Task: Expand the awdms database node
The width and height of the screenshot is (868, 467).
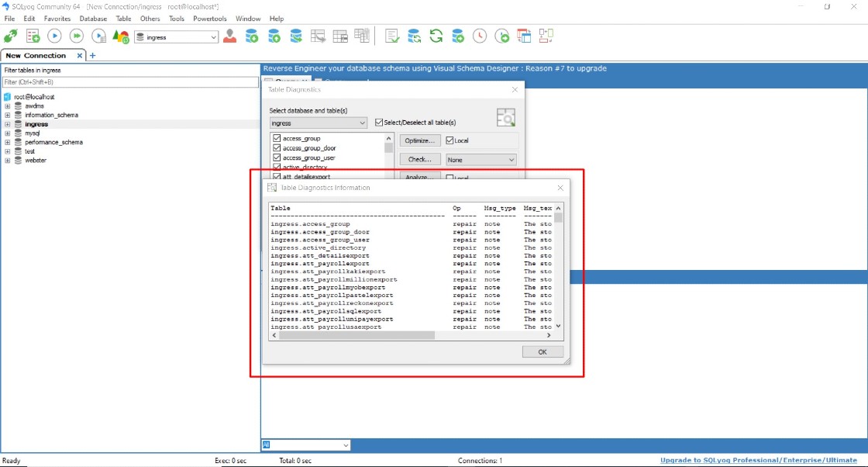Action: pyautogui.click(x=8, y=106)
